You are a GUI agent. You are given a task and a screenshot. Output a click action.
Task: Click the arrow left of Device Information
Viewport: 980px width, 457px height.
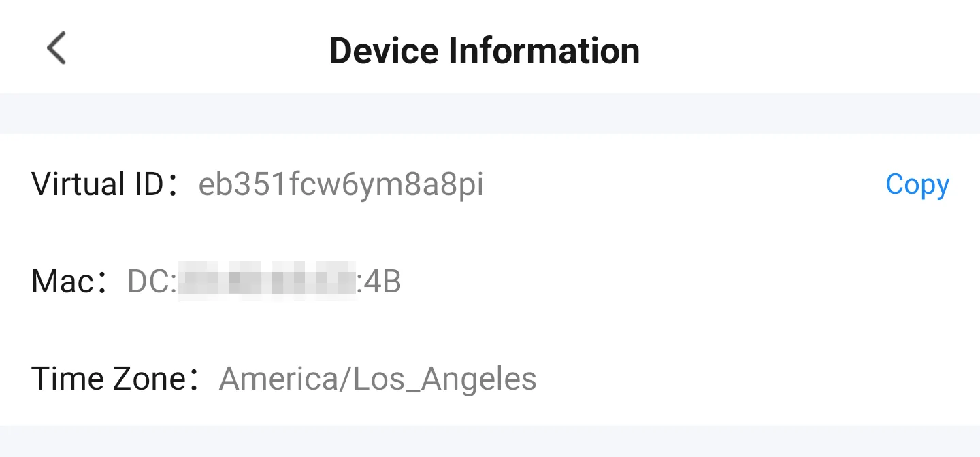[x=55, y=48]
